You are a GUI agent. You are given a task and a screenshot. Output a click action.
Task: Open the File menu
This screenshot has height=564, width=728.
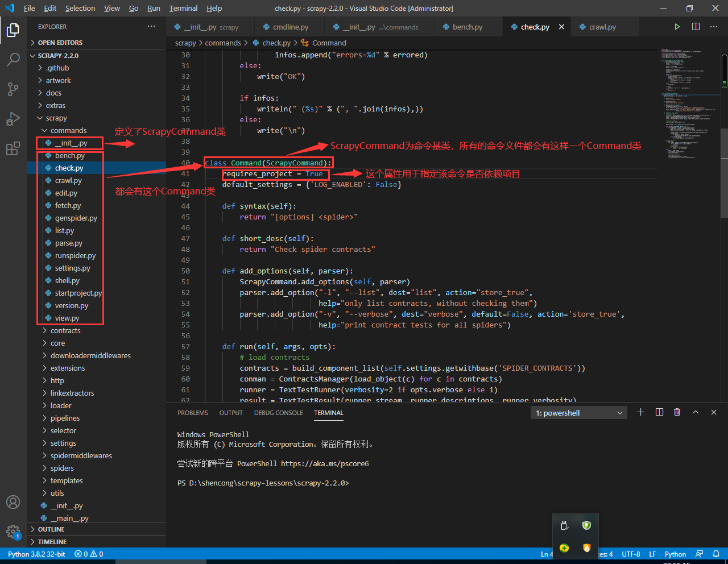pos(30,8)
